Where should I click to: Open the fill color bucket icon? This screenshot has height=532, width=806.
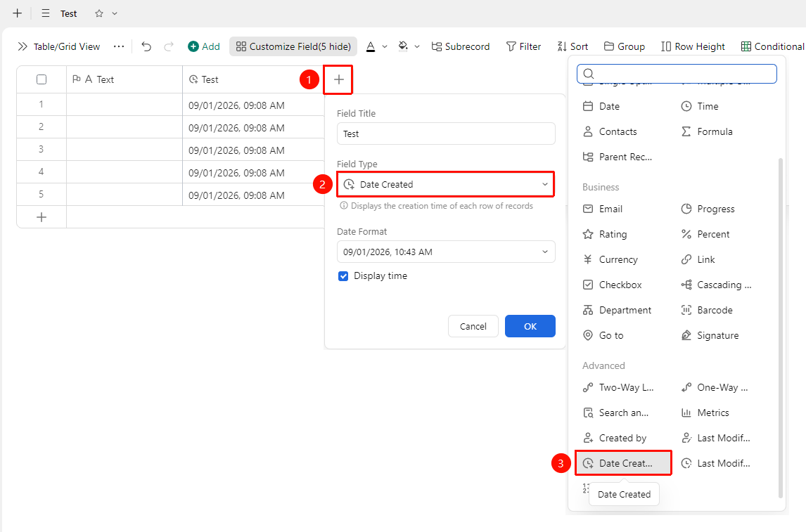(x=403, y=46)
